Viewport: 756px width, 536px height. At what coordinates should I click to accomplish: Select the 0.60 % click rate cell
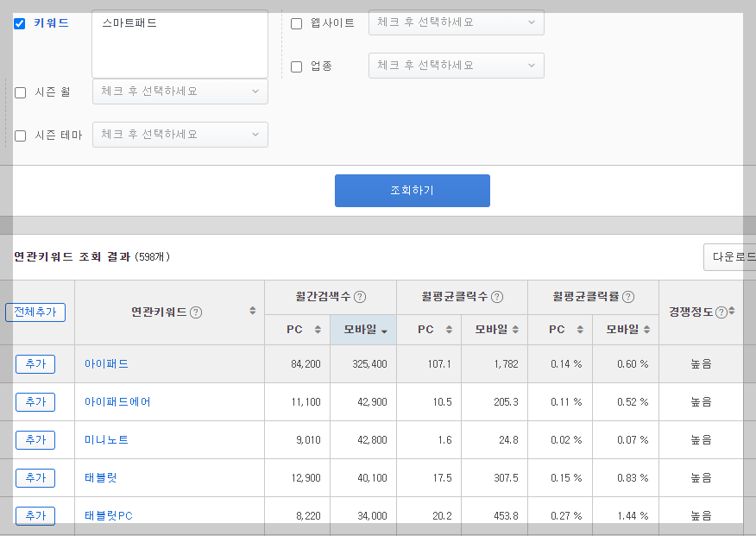pyautogui.click(x=633, y=364)
